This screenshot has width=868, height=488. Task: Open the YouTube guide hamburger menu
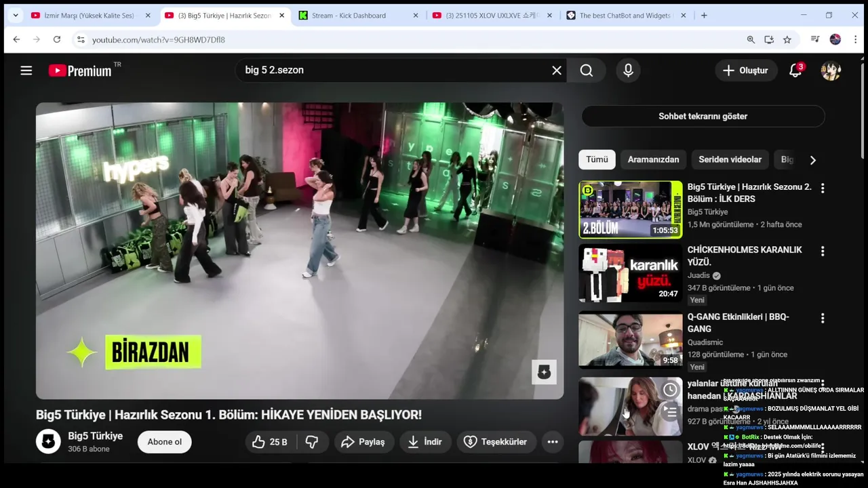point(26,70)
